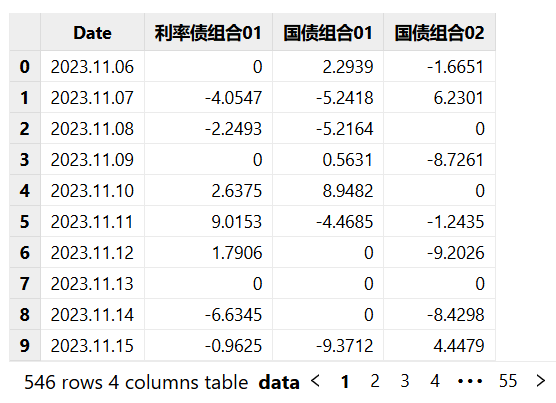Click the 国债组合01 column header
This screenshot has width=556, height=403.
click(x=328, y=33)
